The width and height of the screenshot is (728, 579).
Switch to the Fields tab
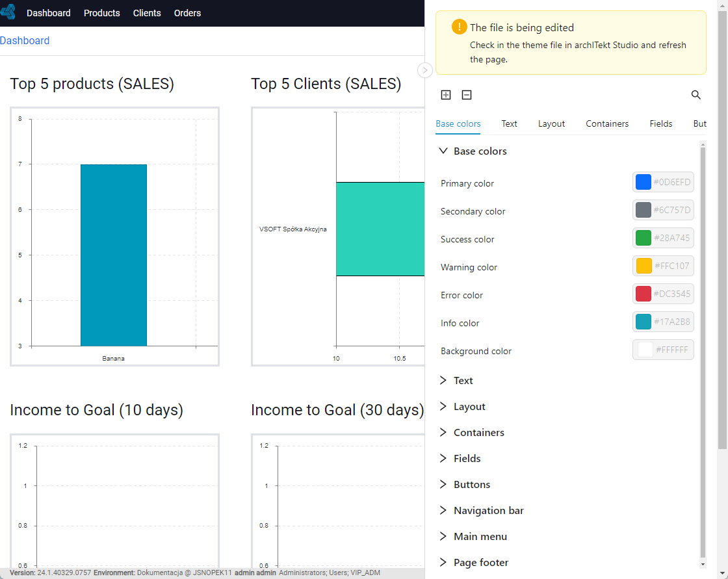pos(660,124)
